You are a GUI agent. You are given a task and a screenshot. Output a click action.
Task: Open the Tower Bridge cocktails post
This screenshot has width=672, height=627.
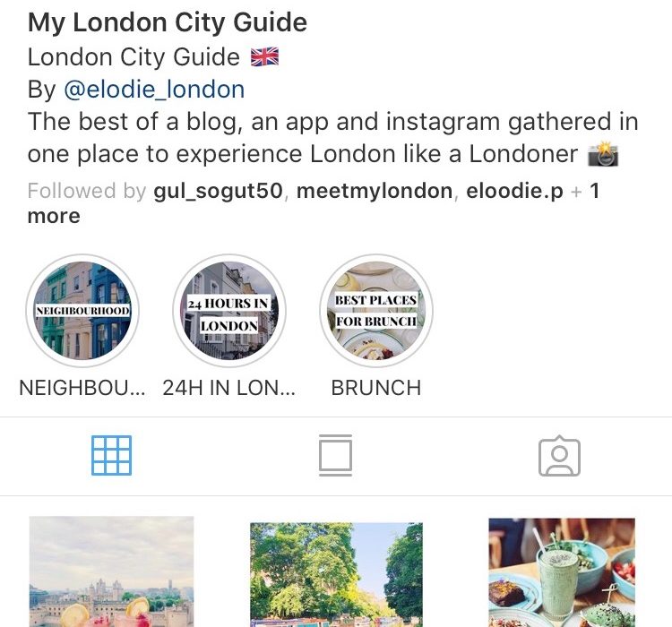click(x=111, y=571)
